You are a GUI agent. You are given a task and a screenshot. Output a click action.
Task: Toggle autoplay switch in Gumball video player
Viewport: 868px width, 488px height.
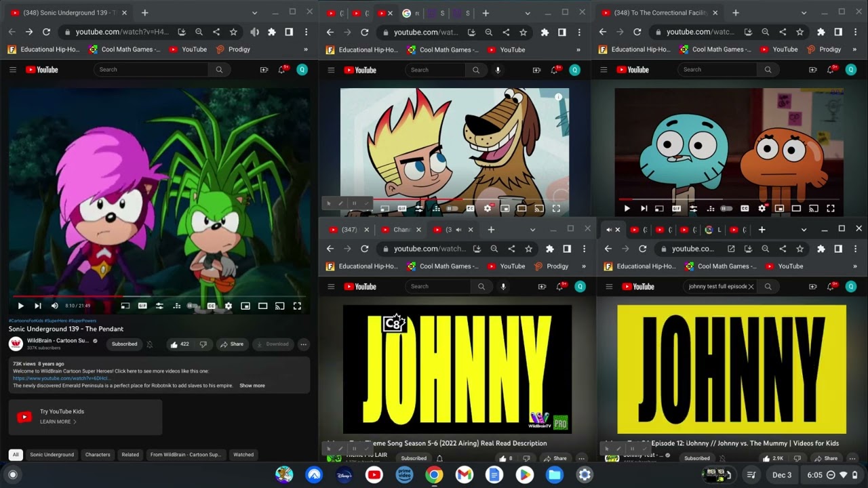click(x=727, y=208)
